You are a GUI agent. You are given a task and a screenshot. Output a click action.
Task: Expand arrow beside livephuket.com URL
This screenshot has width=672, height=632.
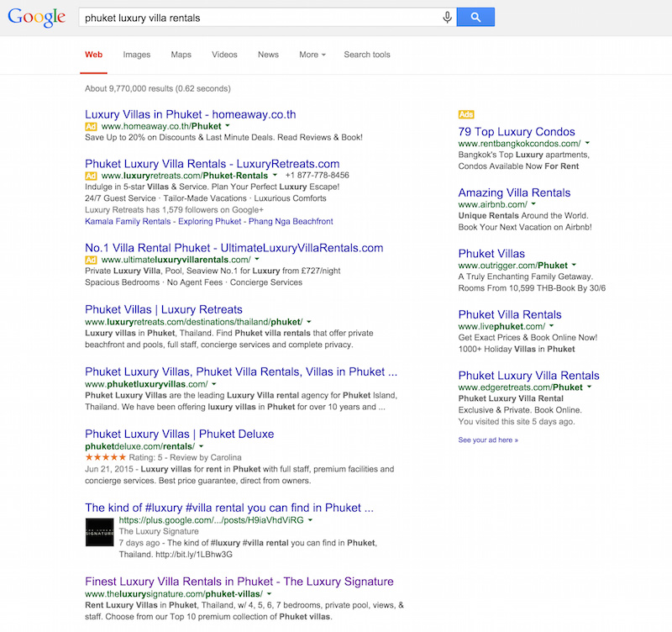coord(552,326)
